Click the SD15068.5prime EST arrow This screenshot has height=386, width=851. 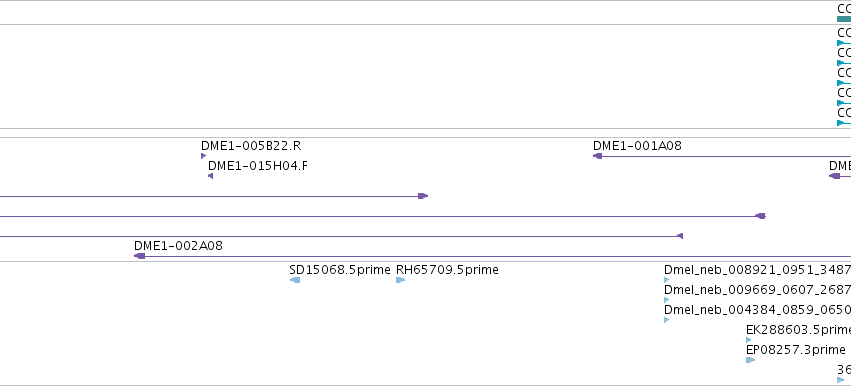click(x=295, y=280)
